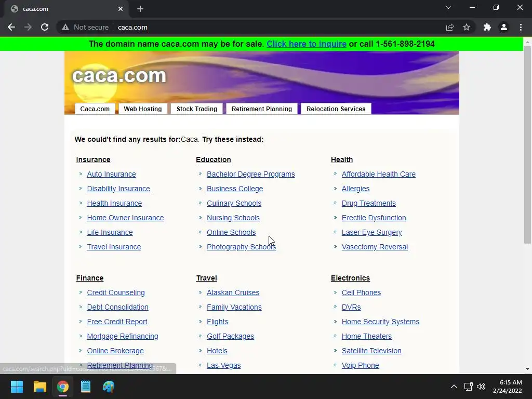Open the tab search chevron
Viewport: 532px width, 399px height.
click(448, 7)
